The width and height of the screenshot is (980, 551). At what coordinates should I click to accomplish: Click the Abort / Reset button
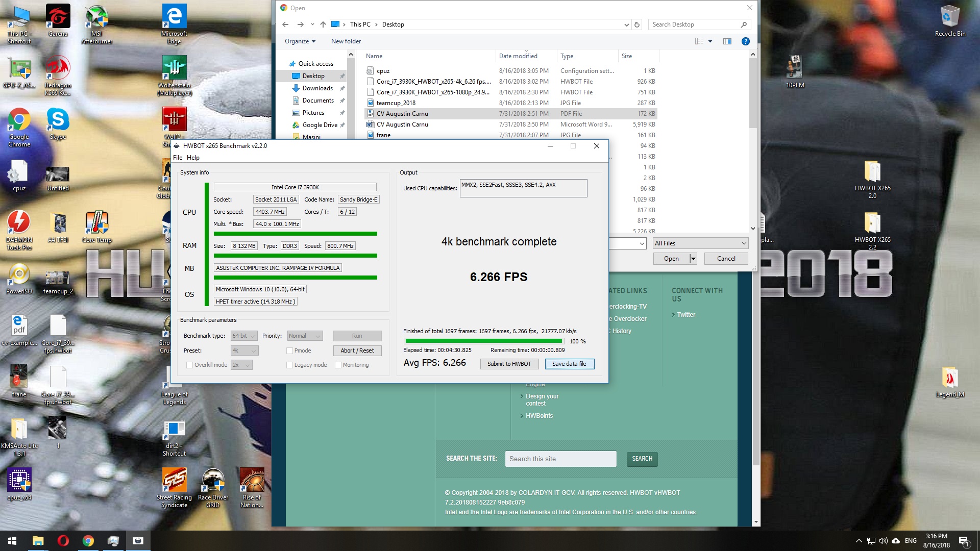(x=357, y=350)
